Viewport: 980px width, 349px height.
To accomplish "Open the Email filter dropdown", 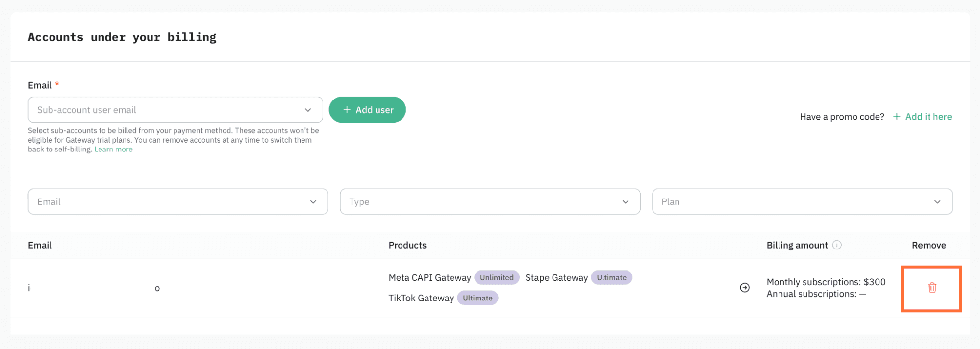I will (x=178, y=201).
